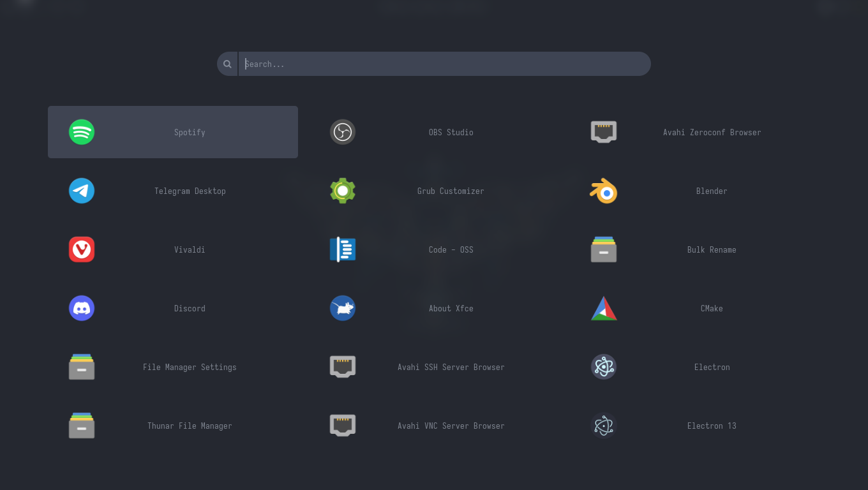This screenshot has height=490, width=868.
Task: Choose Avahi Zeroconf Browser label
Action: (x=712, y=132)
